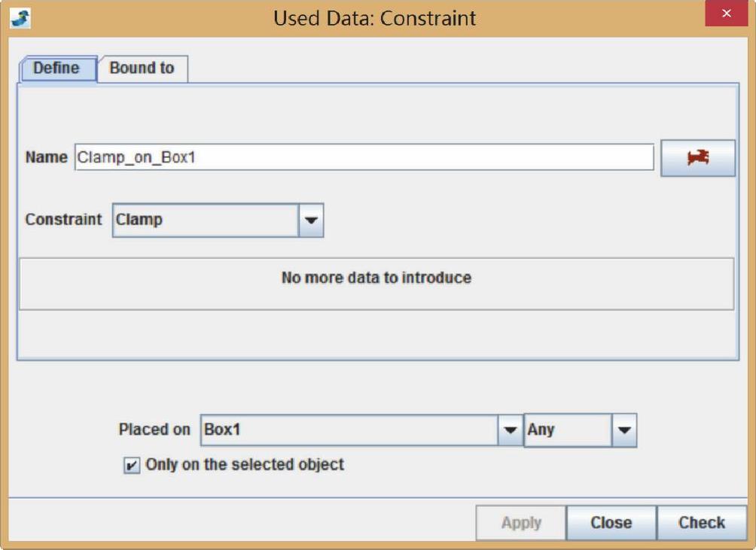Close the Used Data window with X
The image size is (756, 550).
[726, 15]
